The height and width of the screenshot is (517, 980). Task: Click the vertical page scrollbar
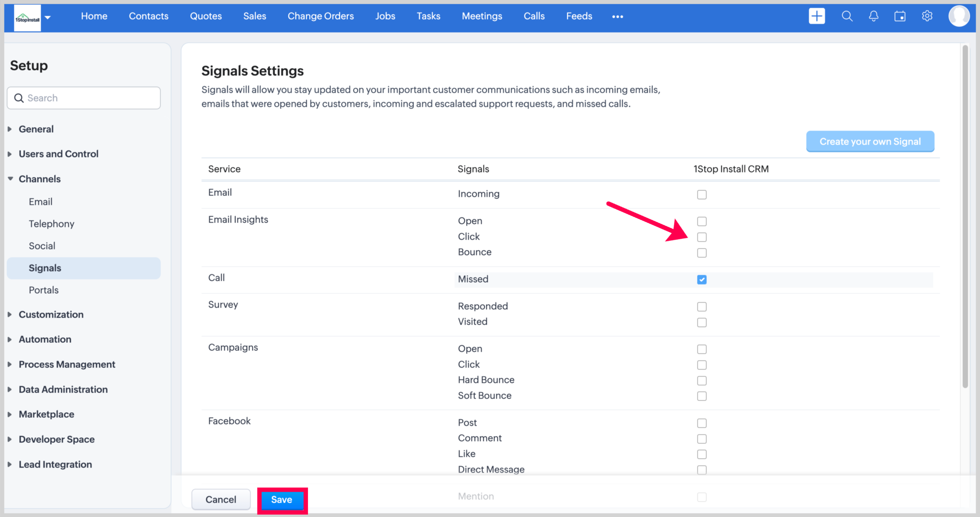(965, 217)
